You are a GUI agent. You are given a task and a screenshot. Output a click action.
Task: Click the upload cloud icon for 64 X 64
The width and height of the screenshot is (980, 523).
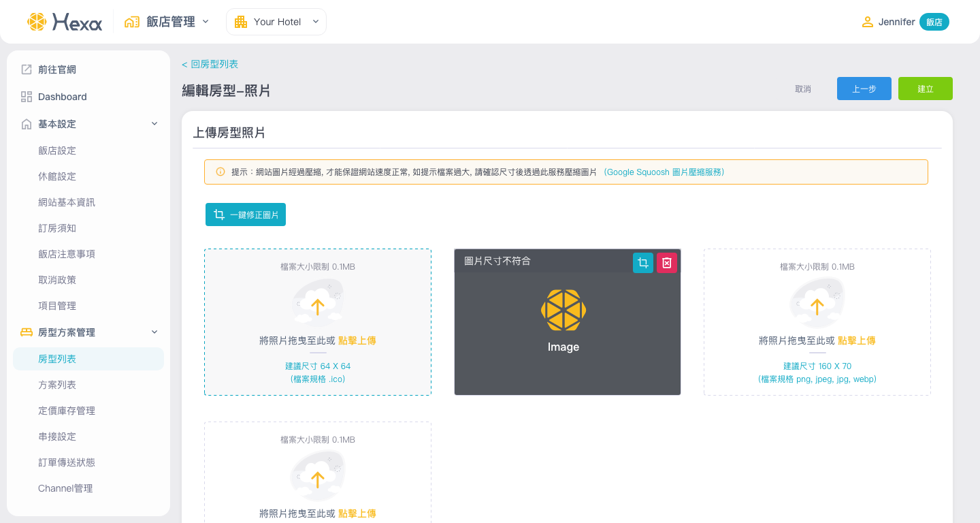[317, 304]
